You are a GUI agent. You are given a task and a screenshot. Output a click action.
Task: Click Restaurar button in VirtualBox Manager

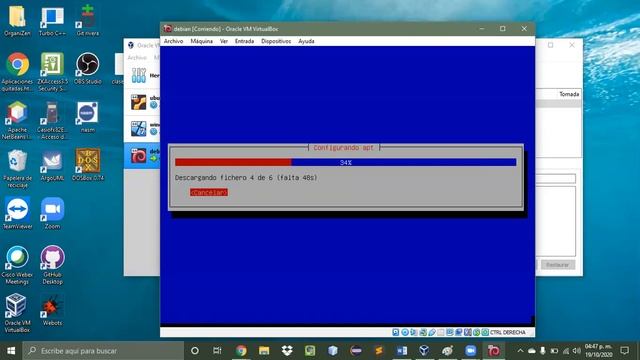557,265
